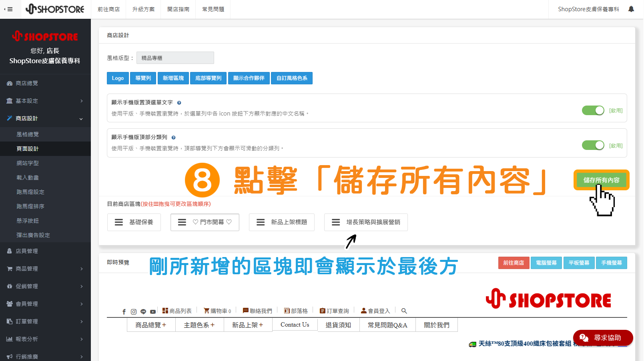644x361 pixels.
Task: Expand 商品管理 sidebar menu
Action: point(45,269)
